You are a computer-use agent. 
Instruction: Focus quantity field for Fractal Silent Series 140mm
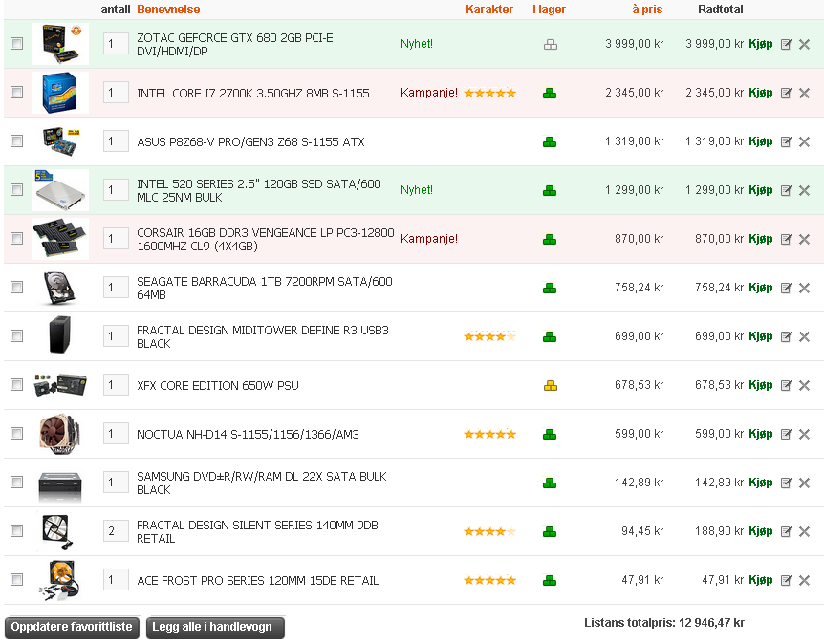[x=116, y=531]
